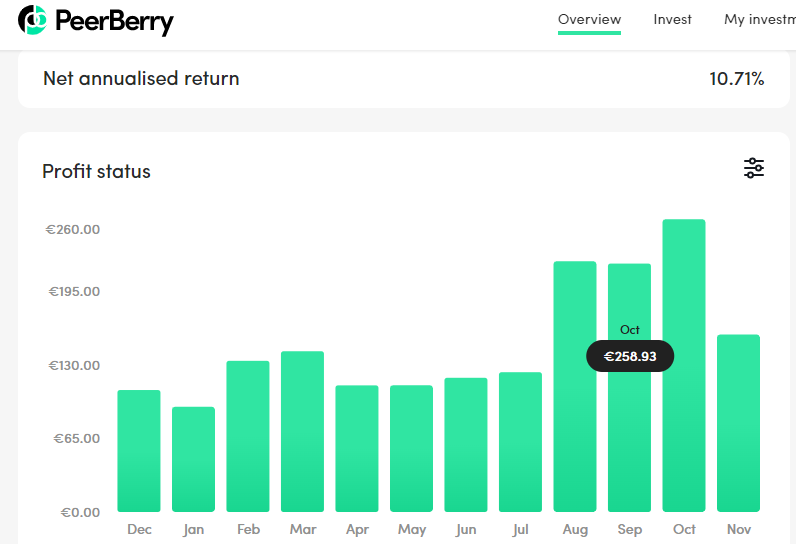
Task: Select the Nov profit bar
Action: coord(739,423)
